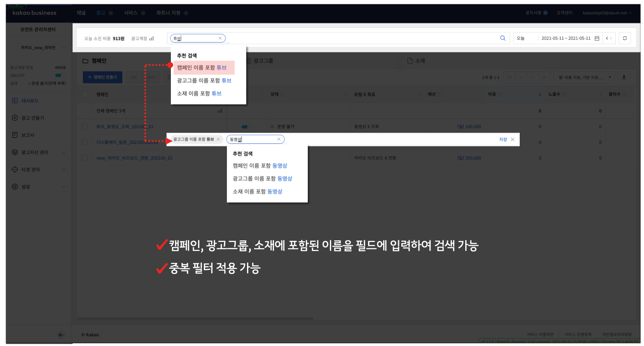The width and height of the screenshot is (644, 346).
Task: Close the filter bar next to 저장
Action: tap(513, 140)
